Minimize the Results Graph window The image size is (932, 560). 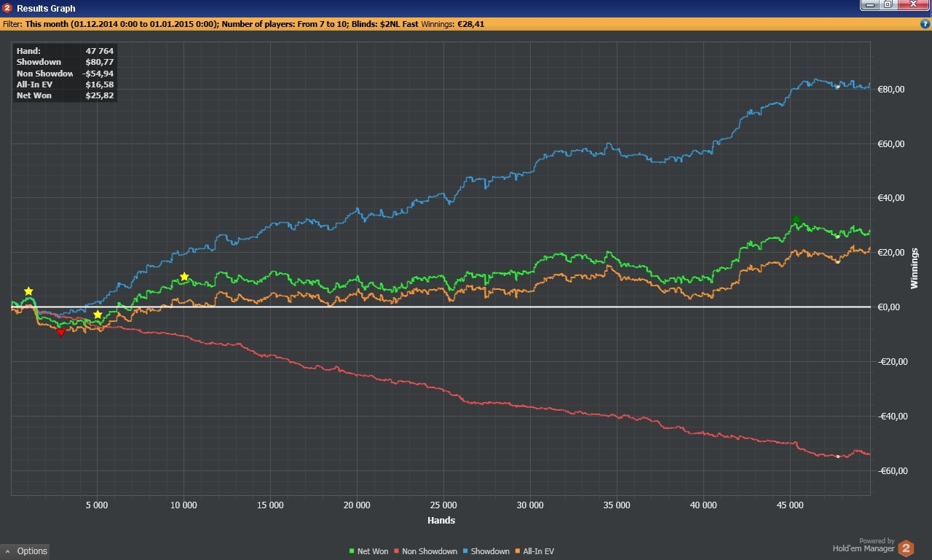[870, 5]
